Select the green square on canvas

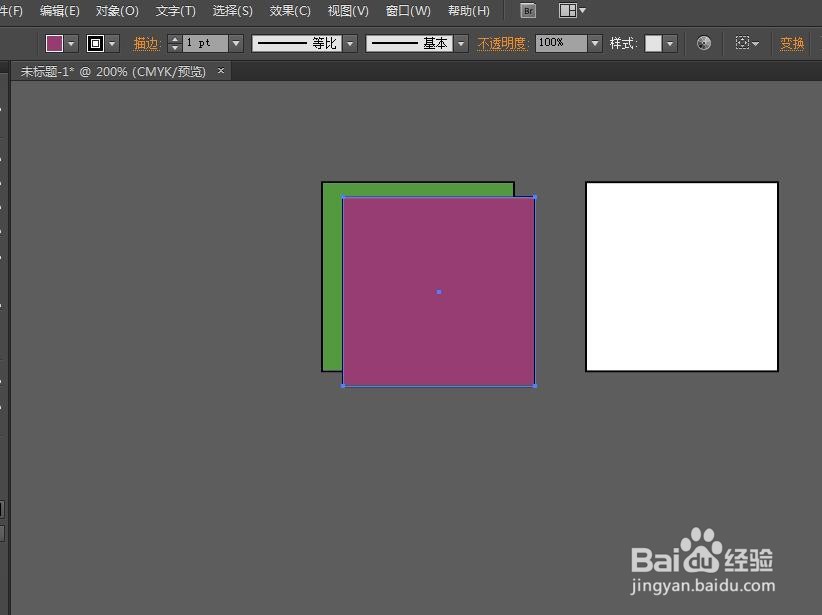coord(332,283)
